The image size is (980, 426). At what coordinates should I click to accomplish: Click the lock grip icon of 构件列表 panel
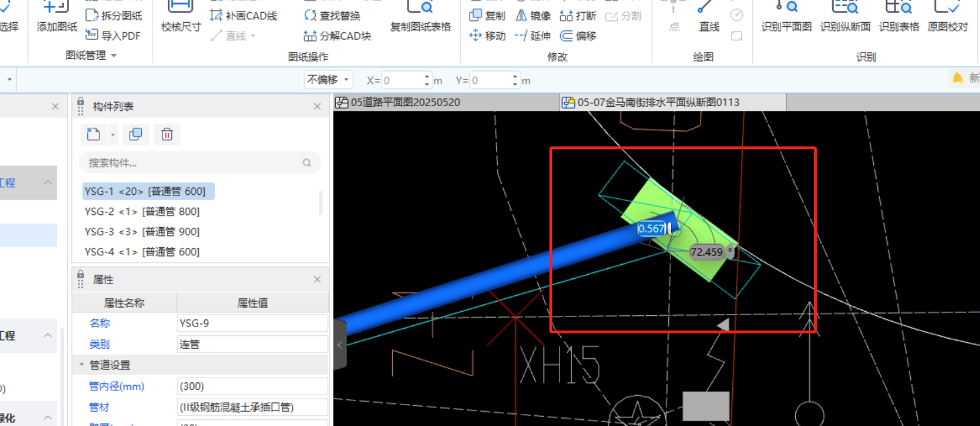(x=81, y=105)
